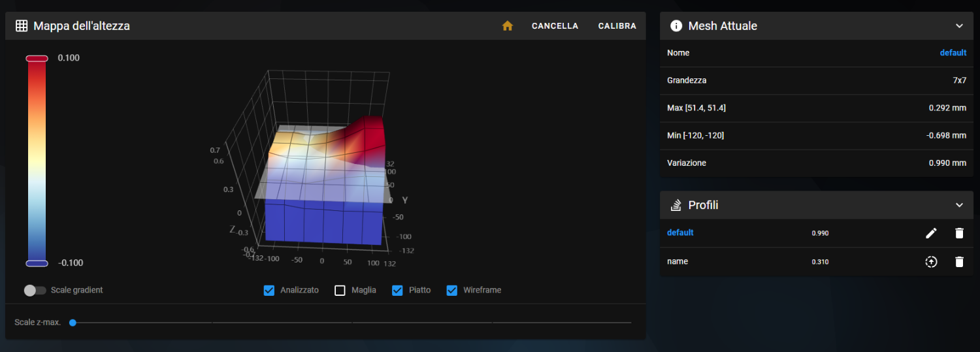Uncheck the Piatto checkbox
Screen dimensions: 980x352
coord(397,291)
